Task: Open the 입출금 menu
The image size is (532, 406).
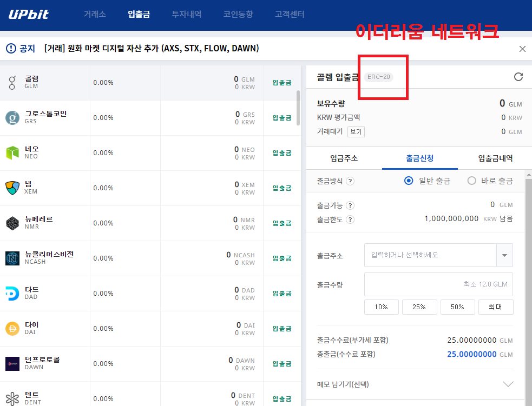Action: 139,14
